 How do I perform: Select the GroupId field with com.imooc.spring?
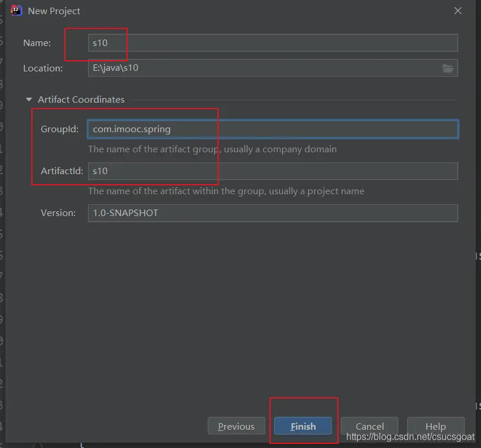(x=272, y=129)
